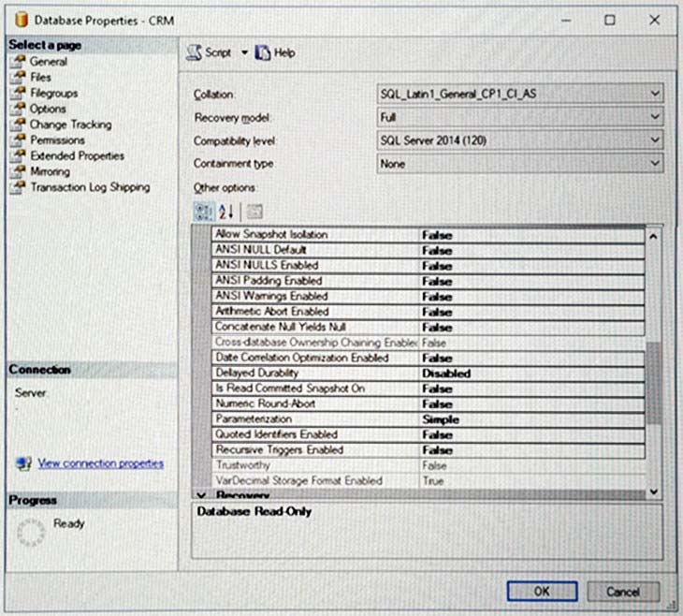The height and width of the screenshot is (616, 683).
Task: Click the Parameterization Simple value
Action: (441, 419)
